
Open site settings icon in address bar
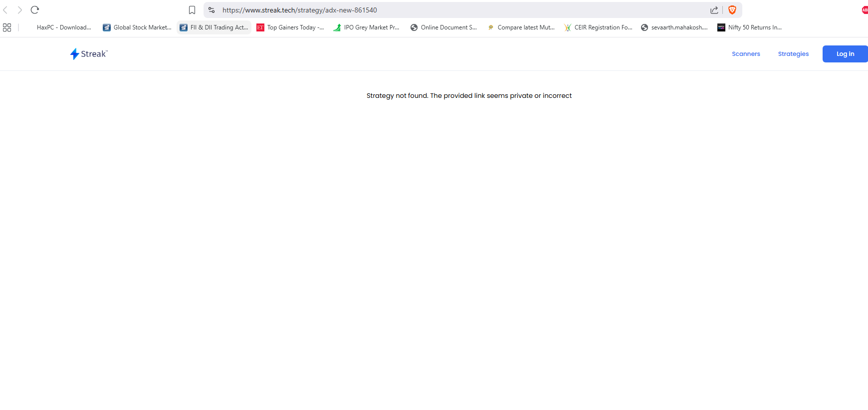[212, 10]
